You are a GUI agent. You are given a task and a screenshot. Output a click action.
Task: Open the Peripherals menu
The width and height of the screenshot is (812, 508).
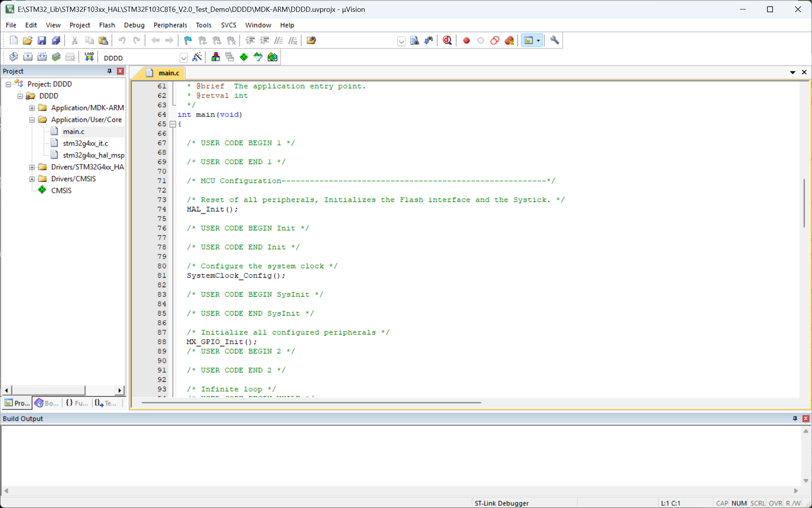click(x=170, y=25)
